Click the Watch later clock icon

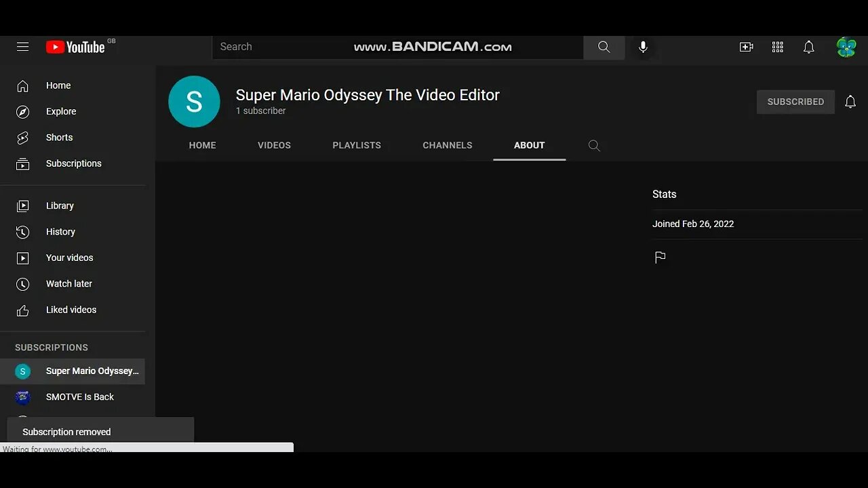pos(22,284)
